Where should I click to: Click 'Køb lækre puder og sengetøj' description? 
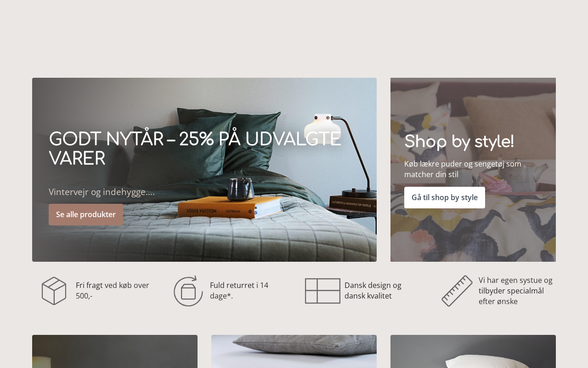click(x=463, y=169)
